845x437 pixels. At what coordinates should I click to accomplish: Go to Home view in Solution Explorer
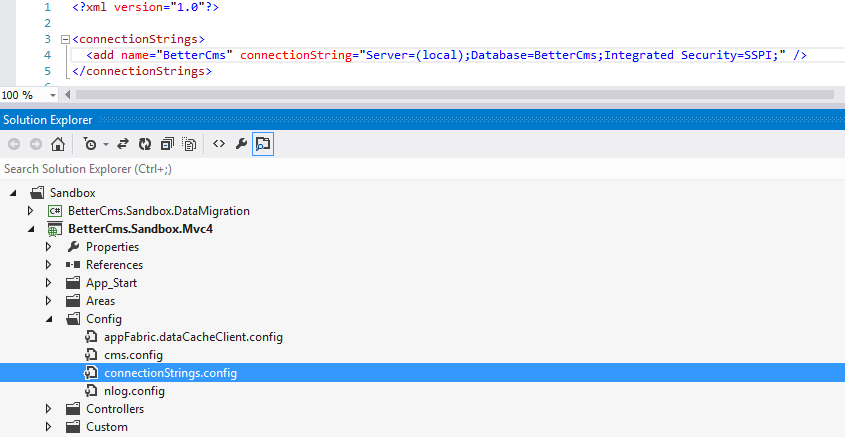pyautogui.click(x=58, y=144)
